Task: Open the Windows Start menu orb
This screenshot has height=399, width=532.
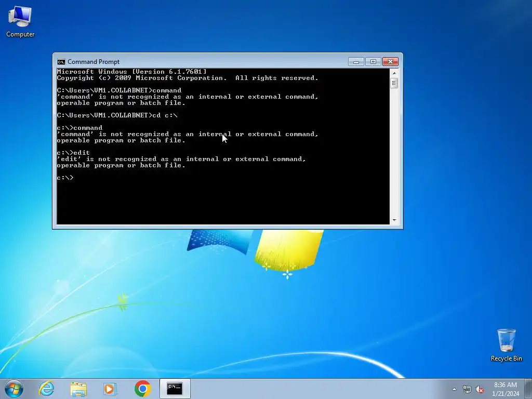Action: click(x=14, y=389)
